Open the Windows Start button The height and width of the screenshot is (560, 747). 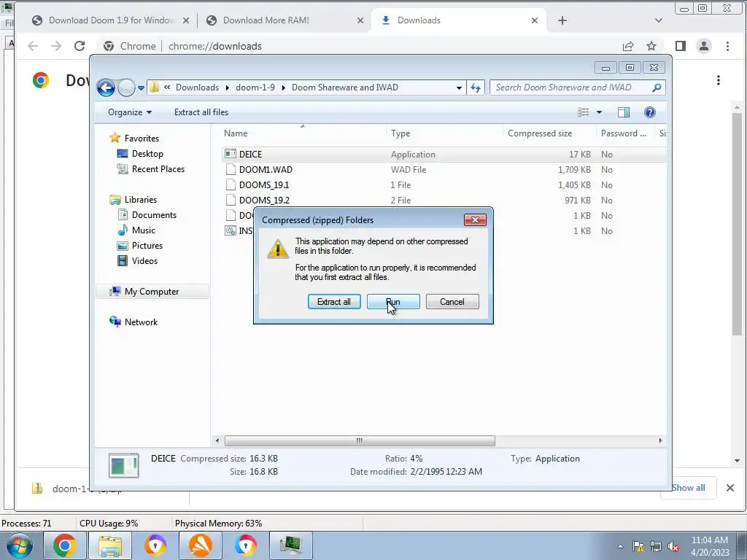click(x=18, y=545)
